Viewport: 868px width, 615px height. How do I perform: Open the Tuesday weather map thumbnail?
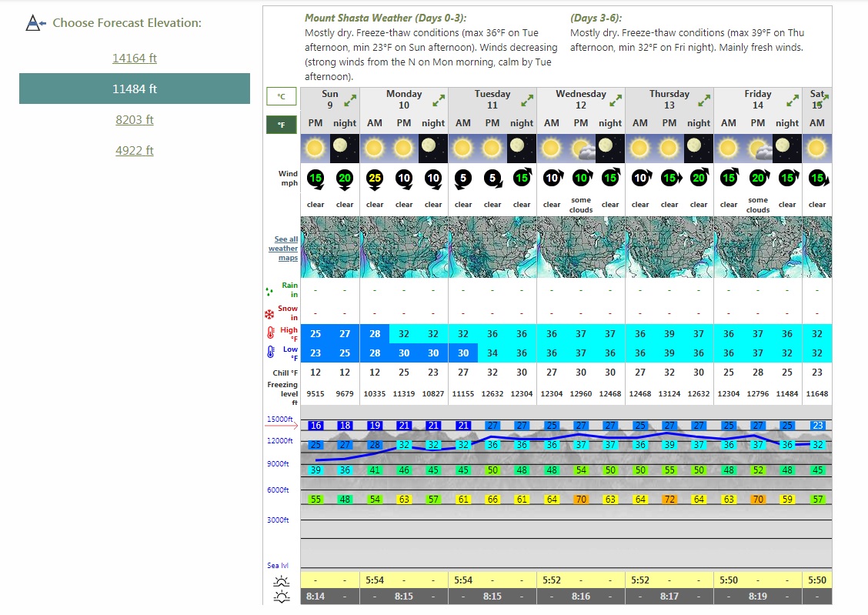click(492, 247)
